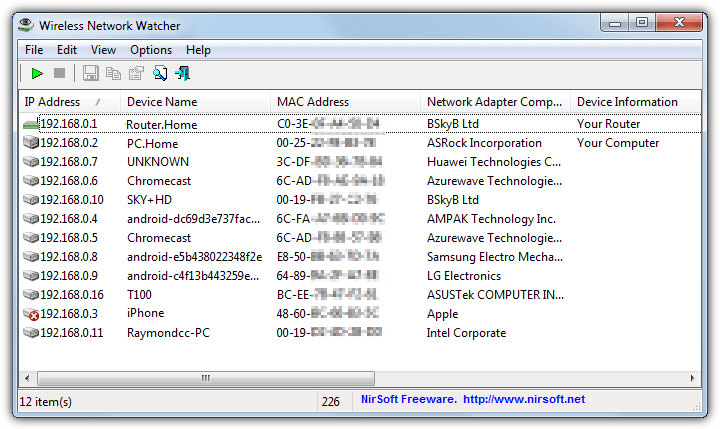Click the device icon beside 192.168.0.8
720x429 pixels.
click(31, 256)
